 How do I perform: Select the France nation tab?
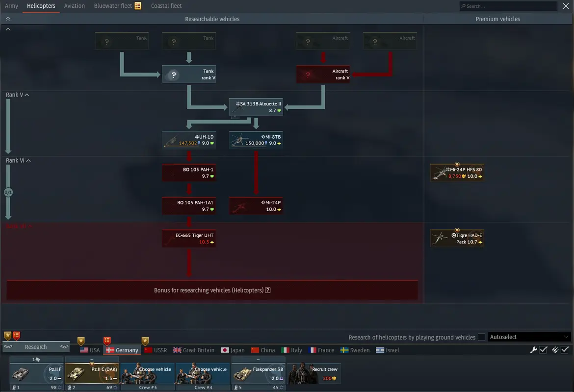(x=321, y=350)
